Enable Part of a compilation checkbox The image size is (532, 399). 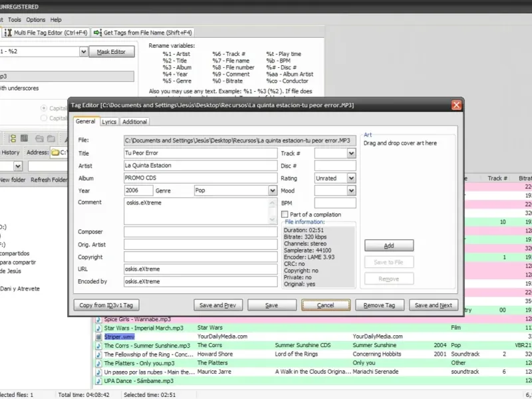point(285,215)
